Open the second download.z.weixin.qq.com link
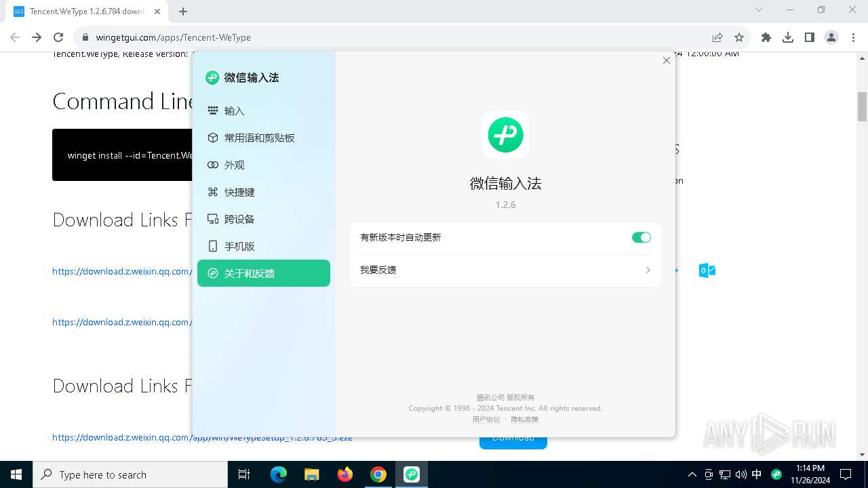868x488 pixels. coord(121,322)
